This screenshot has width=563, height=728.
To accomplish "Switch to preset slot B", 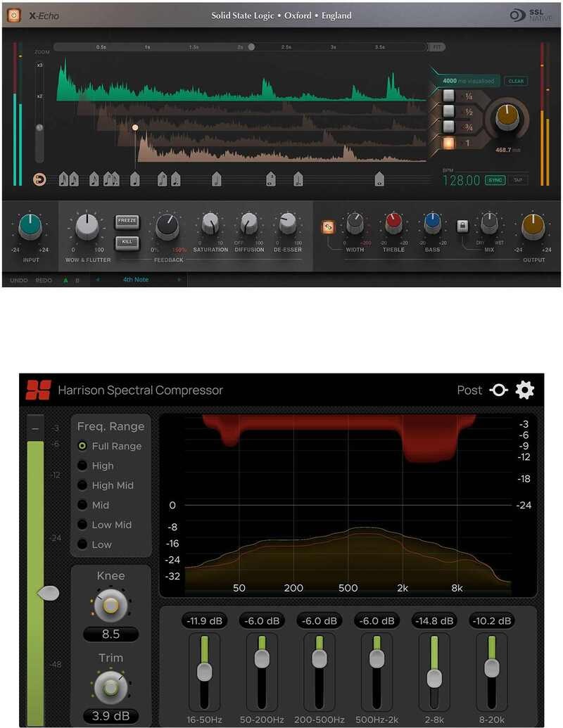I will point(77,280).
